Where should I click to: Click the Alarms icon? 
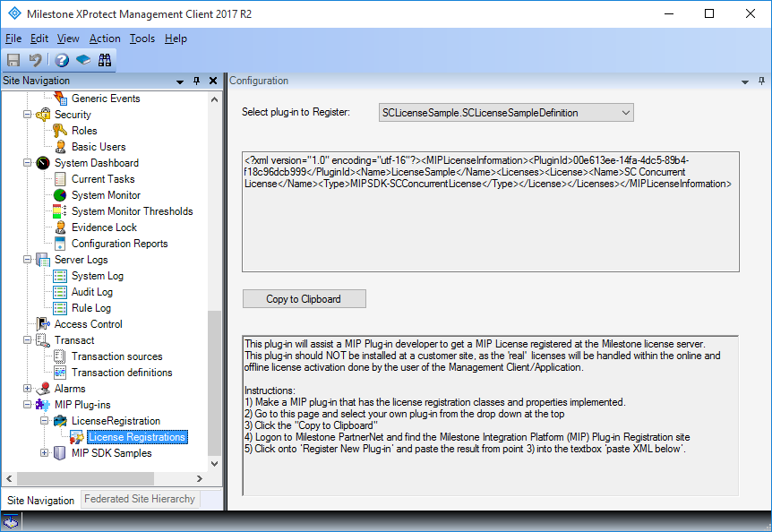point(43,389)
